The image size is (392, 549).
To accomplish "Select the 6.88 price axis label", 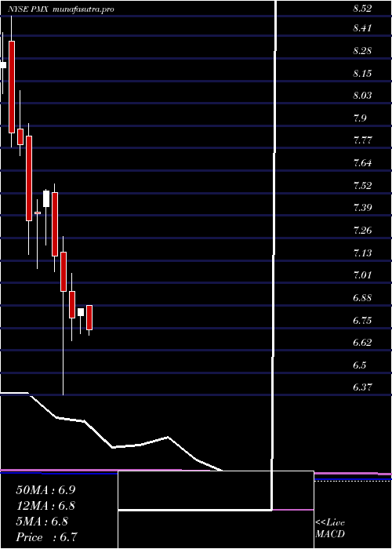I will [x=362, y=297].
